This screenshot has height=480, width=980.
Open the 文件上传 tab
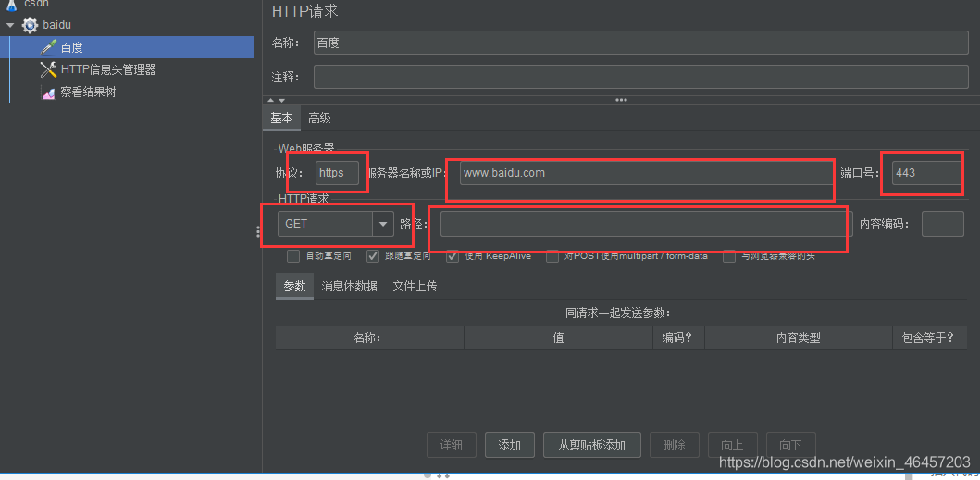(x=415, y=287)
